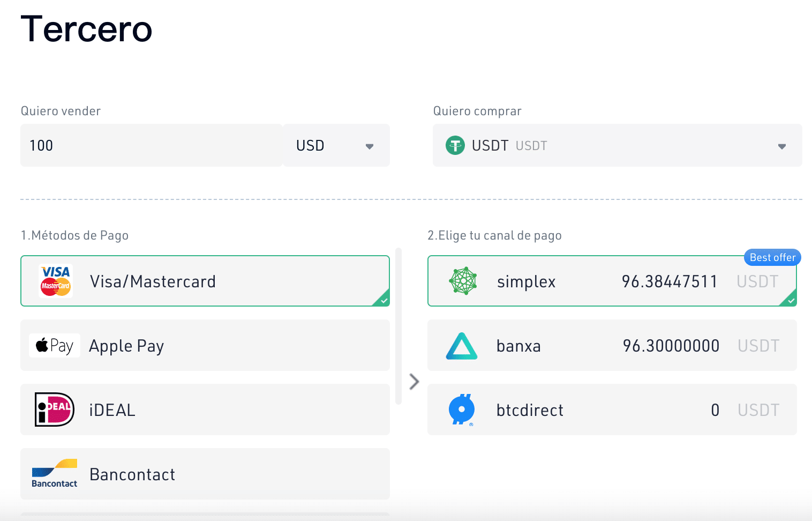Choose Apple Pay as payment method

tap(205, 345)
